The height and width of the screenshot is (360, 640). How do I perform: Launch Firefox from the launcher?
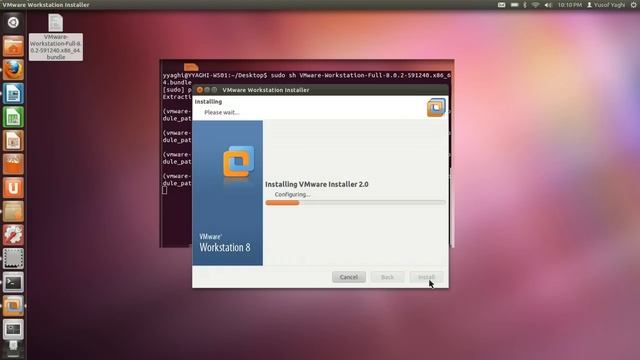pos(13,70)
